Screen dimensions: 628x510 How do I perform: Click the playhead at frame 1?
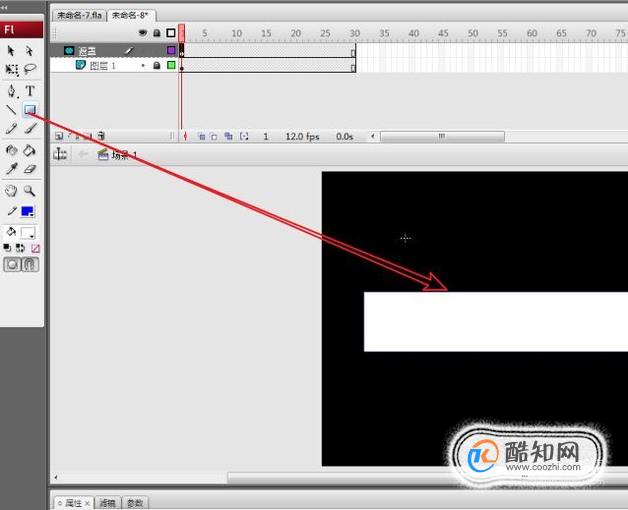[x=181, y=33]
